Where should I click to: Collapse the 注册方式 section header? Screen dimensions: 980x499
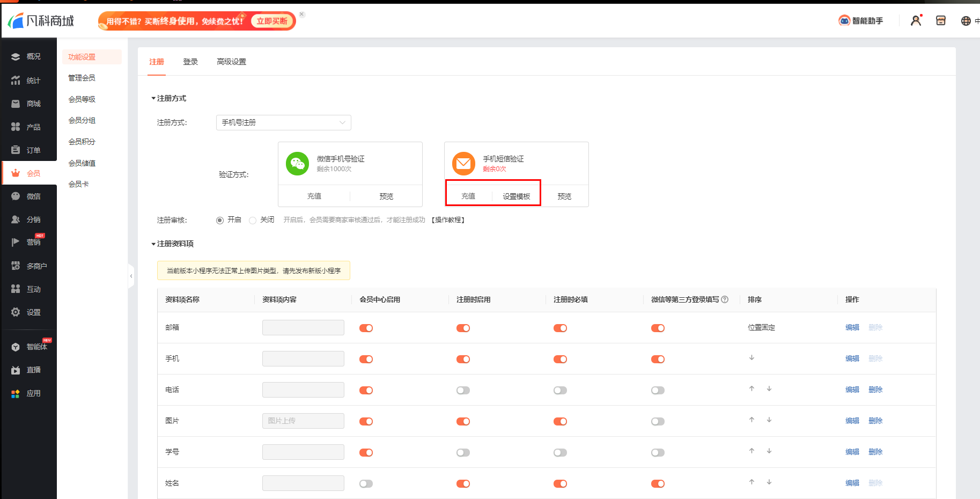(169, 98)
